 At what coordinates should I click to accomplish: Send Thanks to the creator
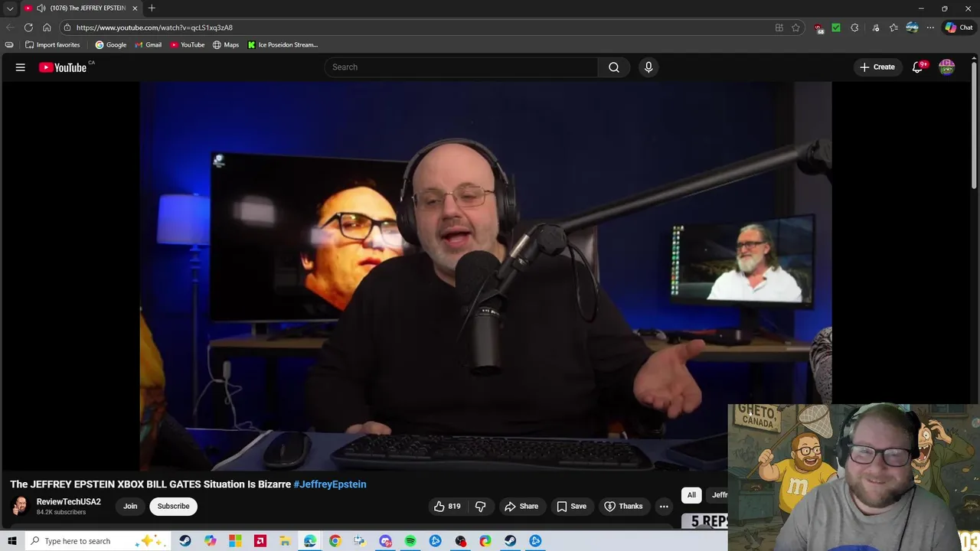[623, 506]
